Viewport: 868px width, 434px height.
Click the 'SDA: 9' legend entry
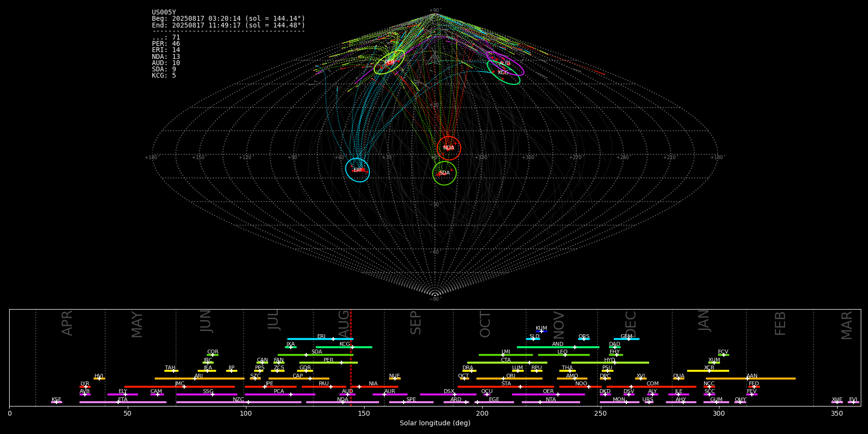click(164, 69)
